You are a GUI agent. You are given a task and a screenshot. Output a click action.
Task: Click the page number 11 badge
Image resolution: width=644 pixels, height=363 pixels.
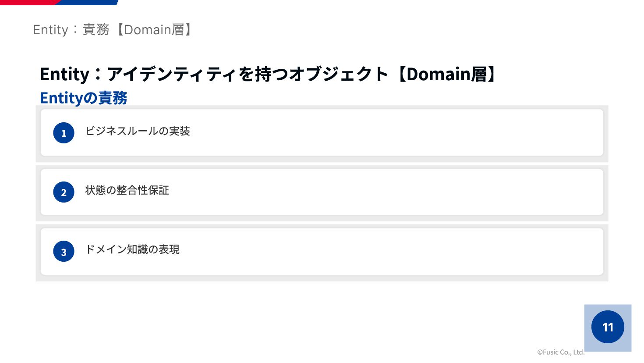pos(608,327)
